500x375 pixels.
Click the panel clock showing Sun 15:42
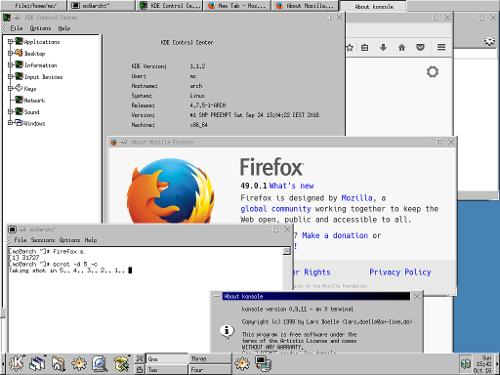pyautogui.click(x=483, y=364)
